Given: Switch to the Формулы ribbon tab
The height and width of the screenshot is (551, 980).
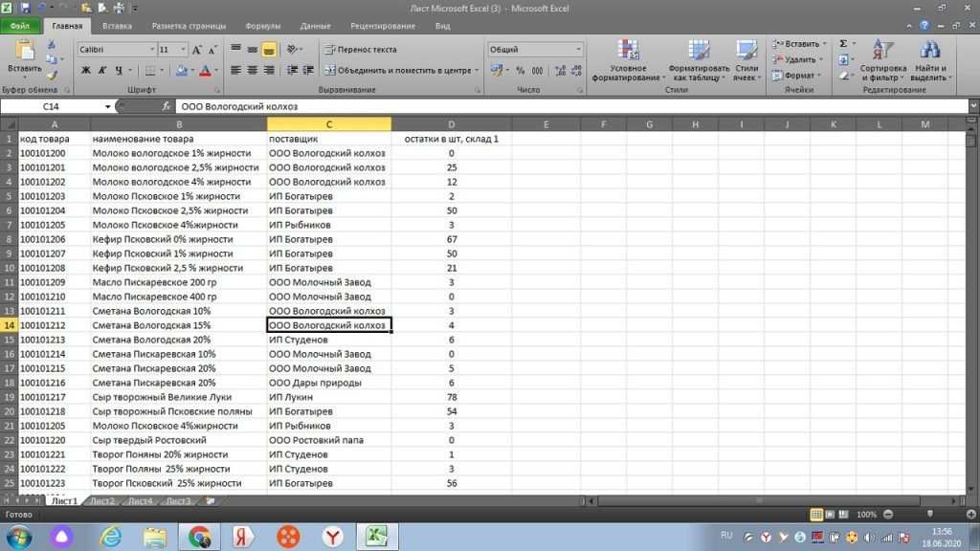Looking at the screenshot, I should tap(262, 26).
